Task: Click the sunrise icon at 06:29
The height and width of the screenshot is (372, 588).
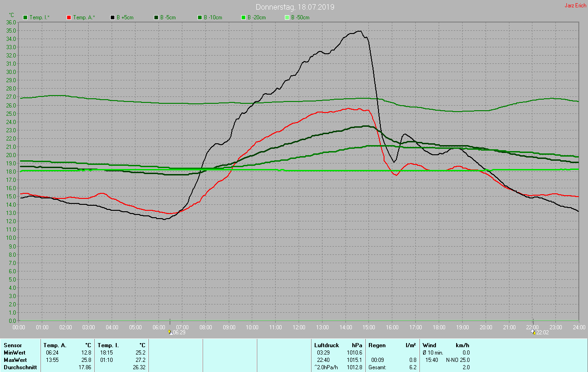Action: pos(170,332)
